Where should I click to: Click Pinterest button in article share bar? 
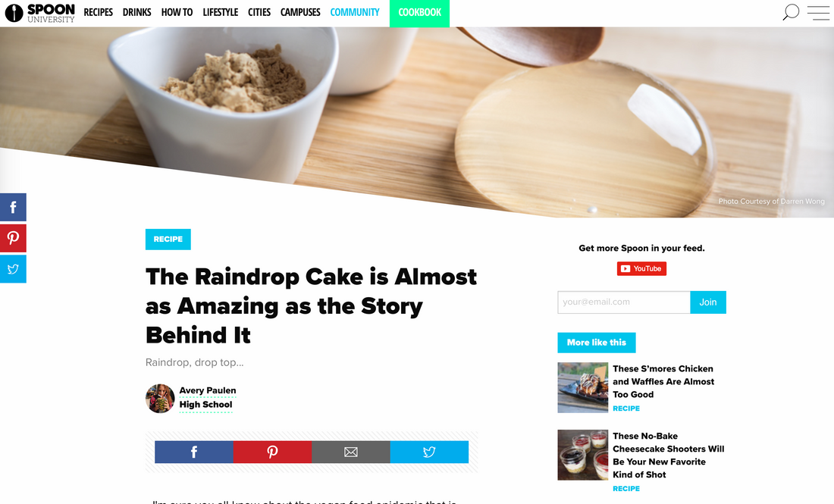coord(272,452)
